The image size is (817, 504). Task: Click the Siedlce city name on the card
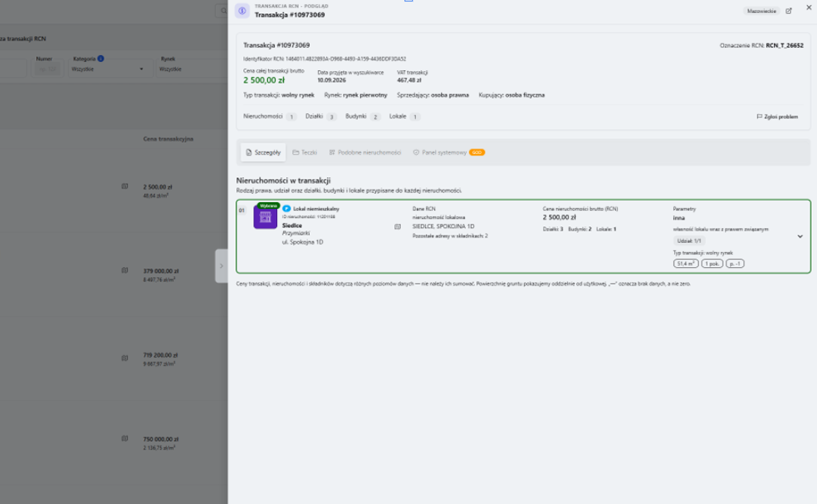pyautogui.click(x=291, y=226)
